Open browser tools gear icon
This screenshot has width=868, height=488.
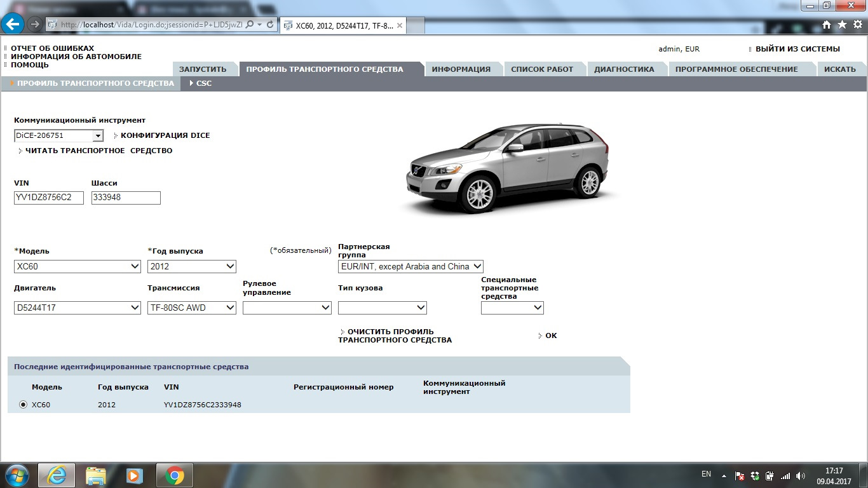[857, 25]
